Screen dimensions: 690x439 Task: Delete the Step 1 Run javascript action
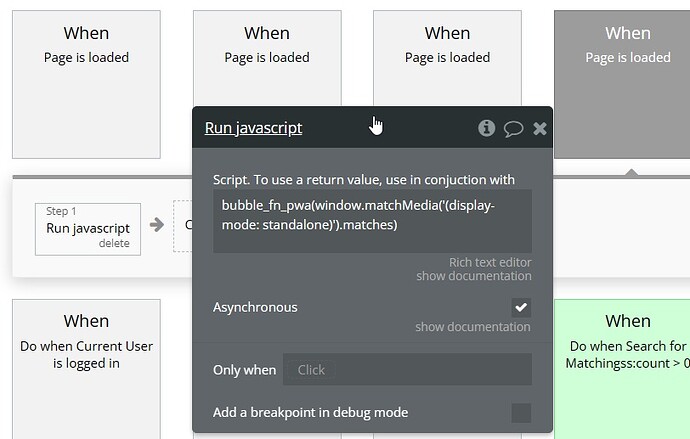(x=114, y=243)
